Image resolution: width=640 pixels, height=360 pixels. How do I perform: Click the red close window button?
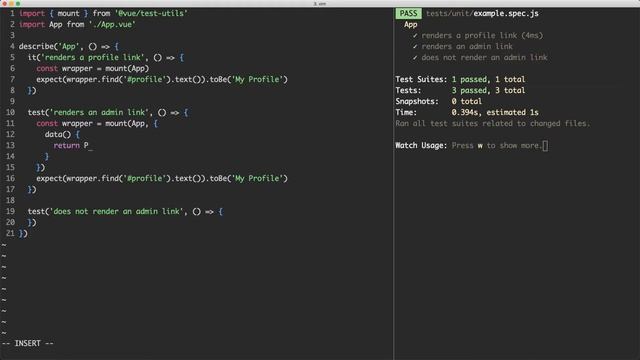[4, 3]
